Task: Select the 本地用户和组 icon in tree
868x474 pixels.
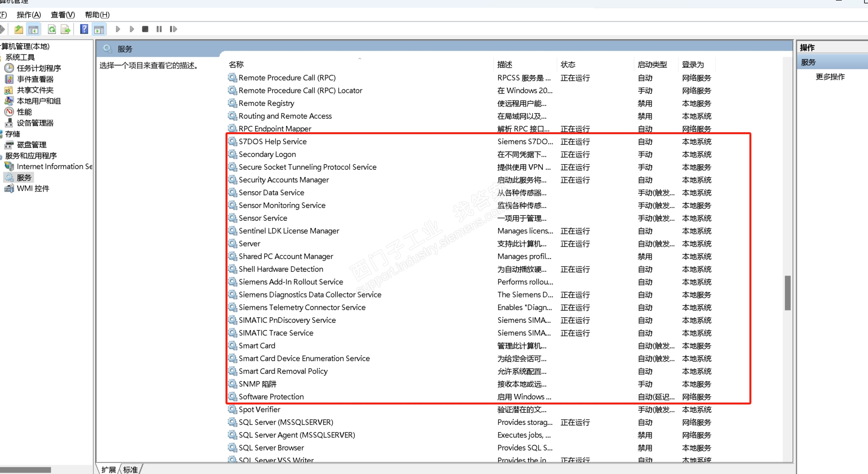Action: point(9,101)
